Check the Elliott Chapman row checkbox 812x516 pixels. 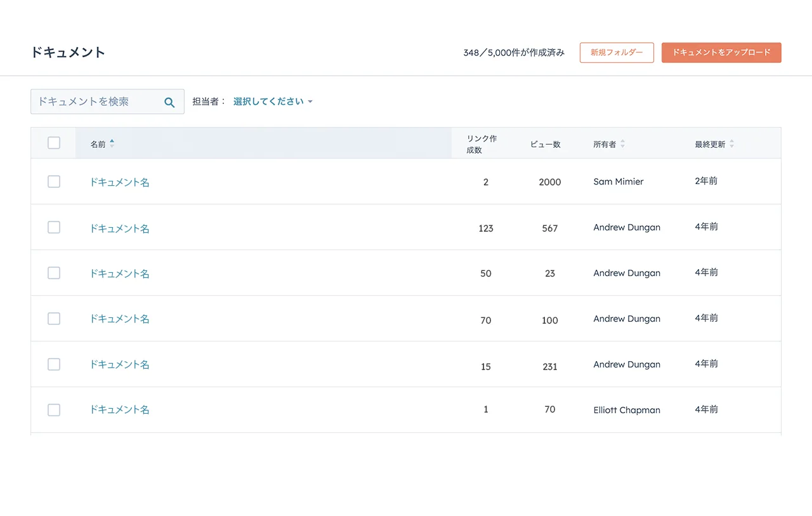[x=54, y=410]
